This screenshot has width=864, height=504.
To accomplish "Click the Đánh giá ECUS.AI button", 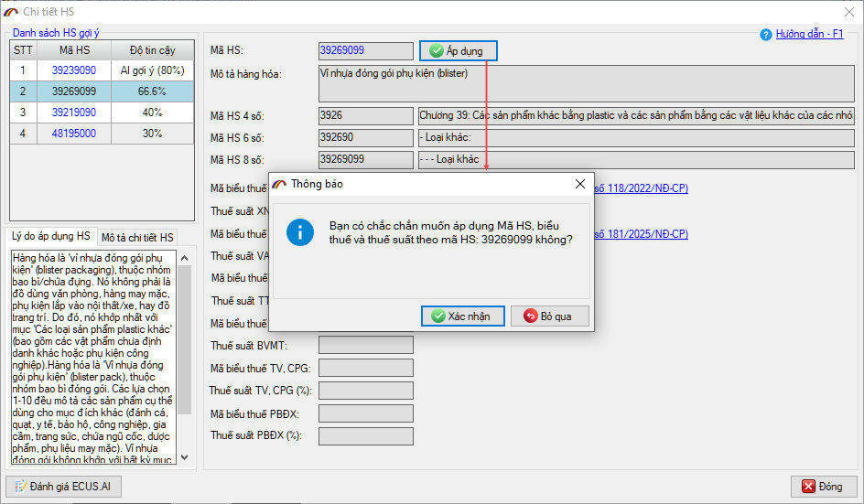I will 63,487.
